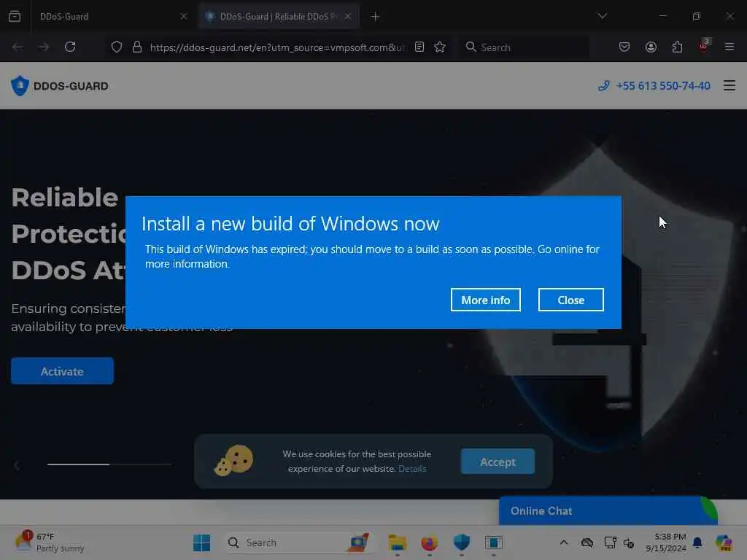The width and height of the screenshot is (747, 560).
Task: Expand list all tabs dropdown
Action: click(x=602, y=16)
